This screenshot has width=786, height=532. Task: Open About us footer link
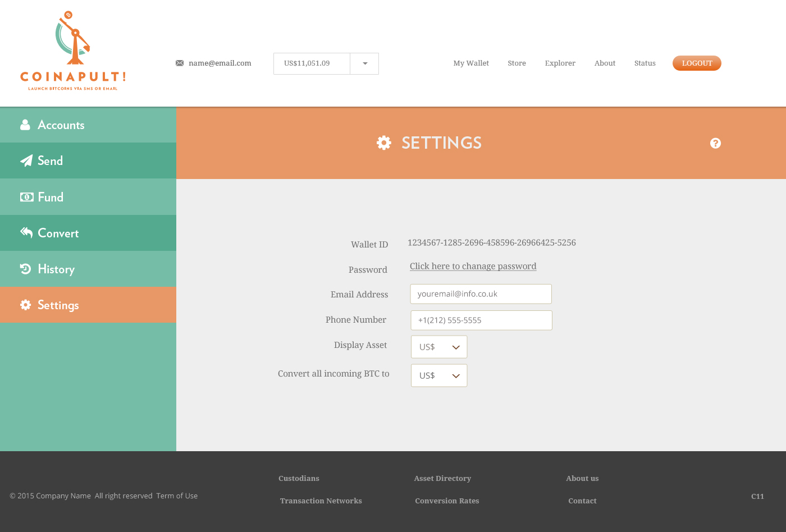(582, 478)
